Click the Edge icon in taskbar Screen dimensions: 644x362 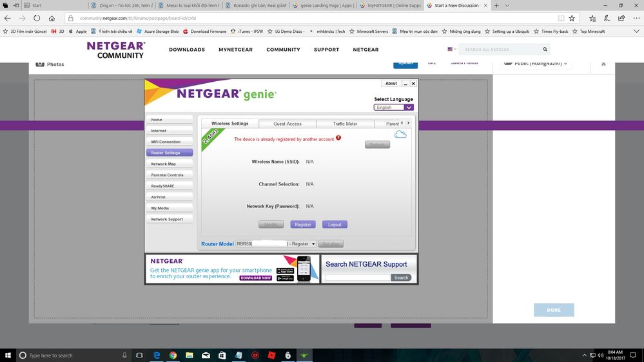(x=157, y=355)
